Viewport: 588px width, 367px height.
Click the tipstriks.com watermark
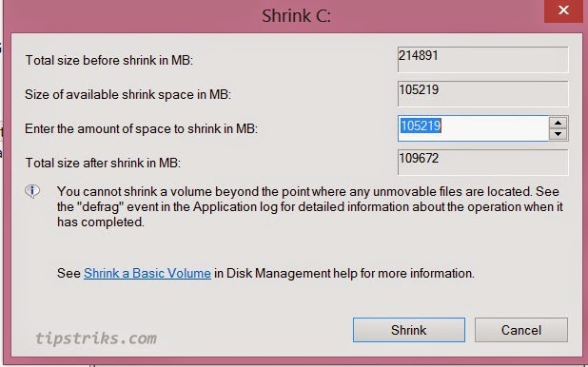[x=96, y=338]
